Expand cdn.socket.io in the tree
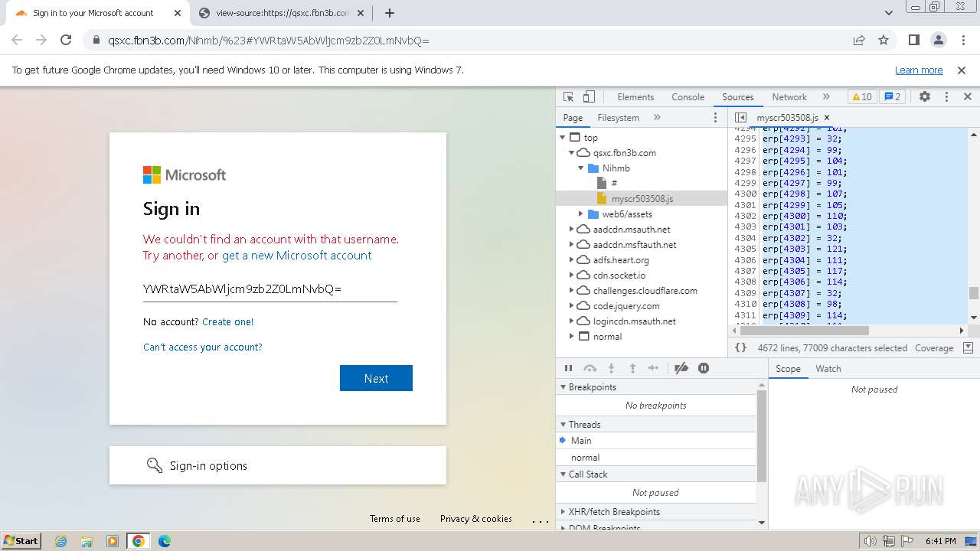980x551 pixels. (571, 275)
